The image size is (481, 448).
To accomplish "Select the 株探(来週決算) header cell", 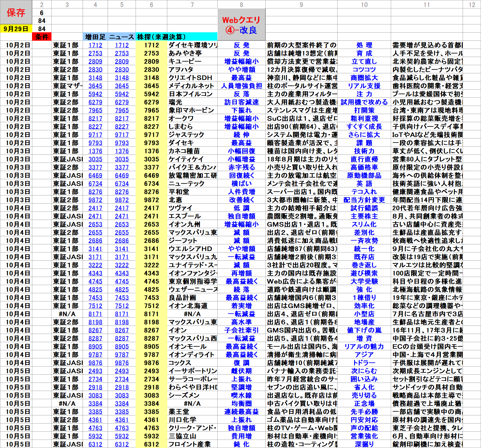I will 176,37.
